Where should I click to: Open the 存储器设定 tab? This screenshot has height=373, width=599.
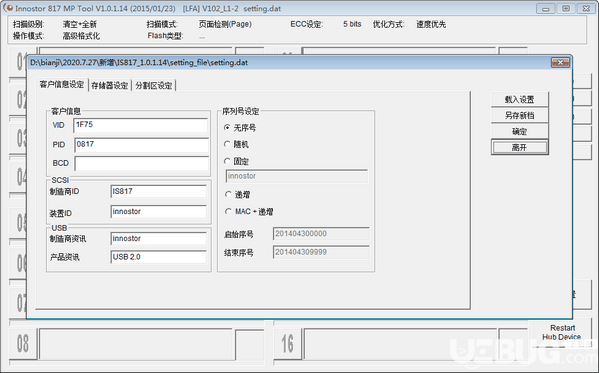pyautogui.click(x=110, y=86)
